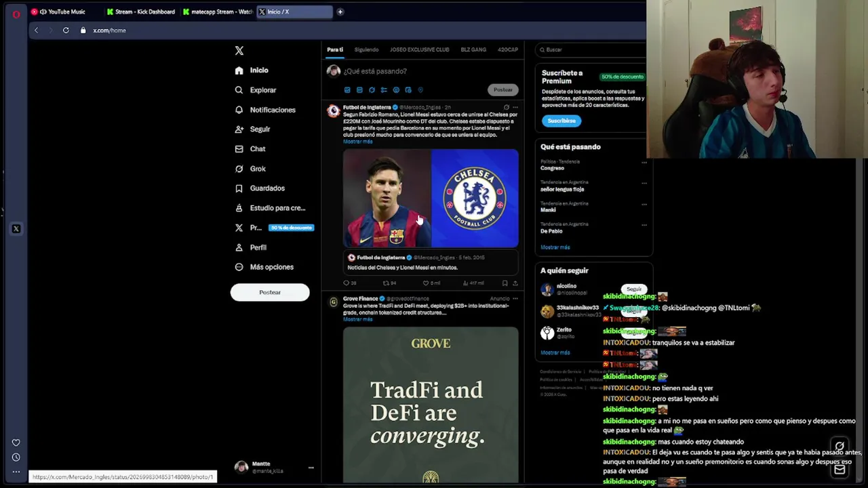Switch to the Siguiendo tab
Image resolution: width=868 pixels, height=488 pixels.
click(366, 49)
